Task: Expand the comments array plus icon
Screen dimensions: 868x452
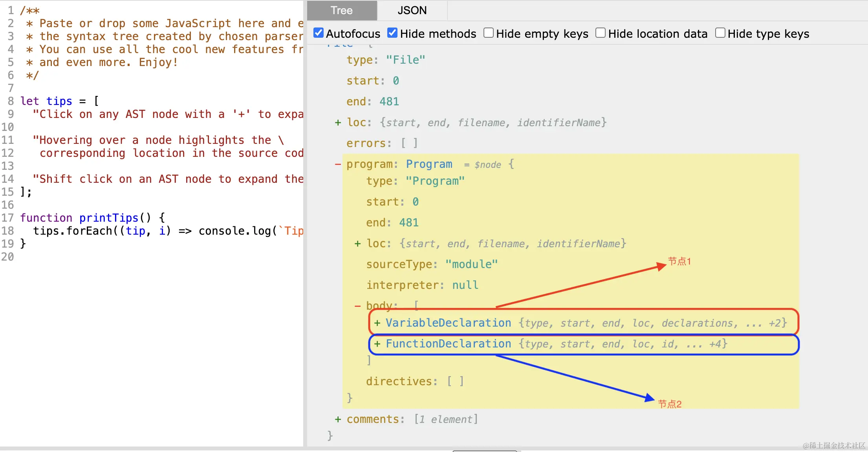Action: click(338, 419)
